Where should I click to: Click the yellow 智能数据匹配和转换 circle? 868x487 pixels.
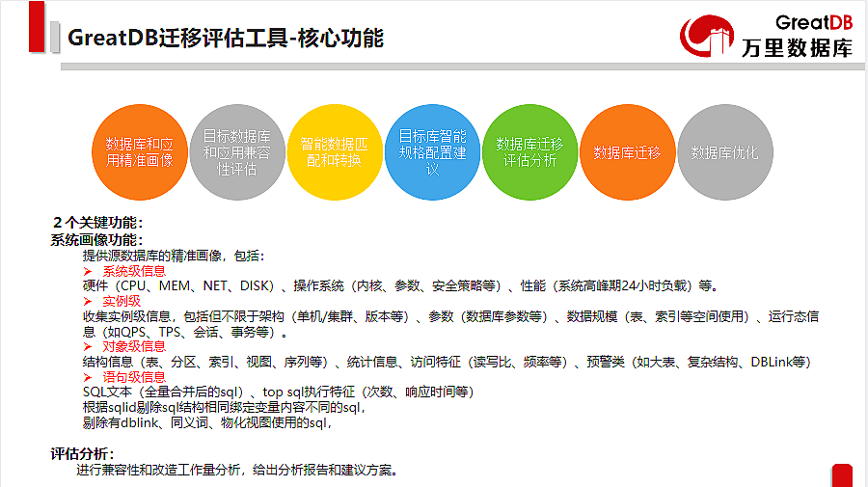(335, 151)
